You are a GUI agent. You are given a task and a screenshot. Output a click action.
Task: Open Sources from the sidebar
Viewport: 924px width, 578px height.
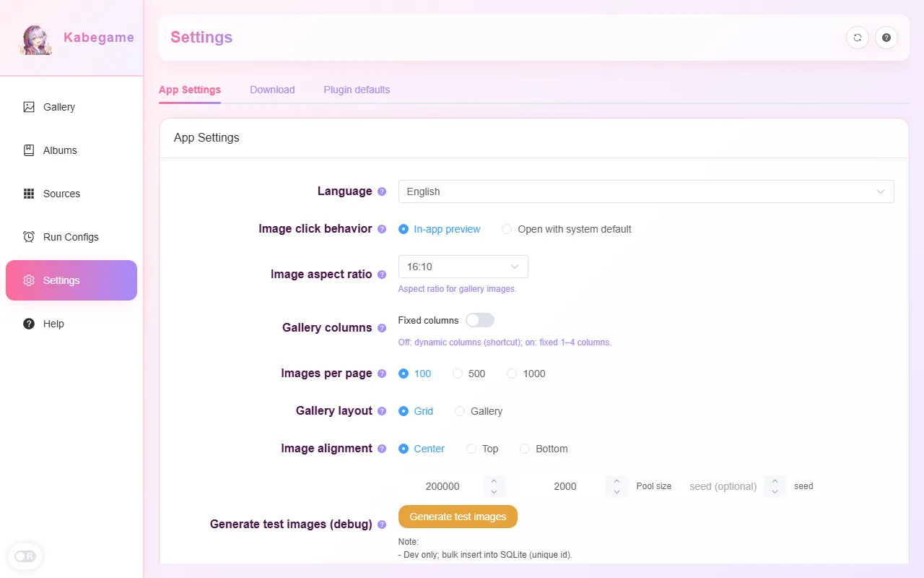tap(71, 194)
